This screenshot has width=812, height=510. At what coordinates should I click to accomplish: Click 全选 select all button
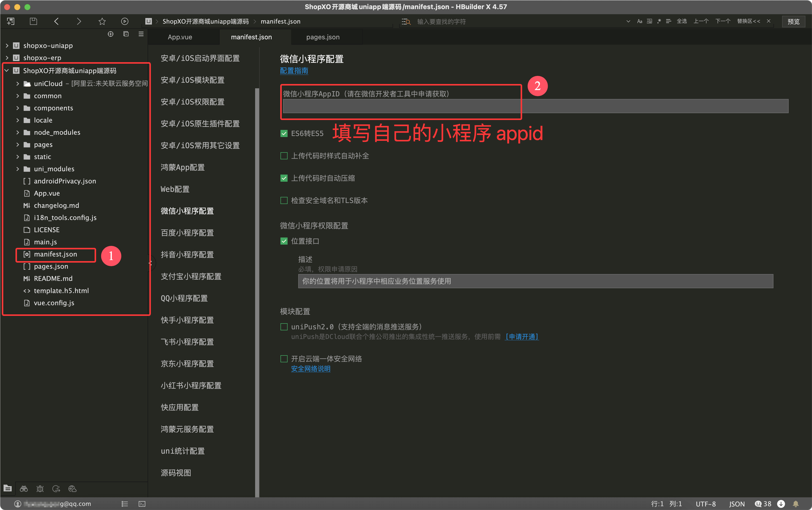(682, 21)
